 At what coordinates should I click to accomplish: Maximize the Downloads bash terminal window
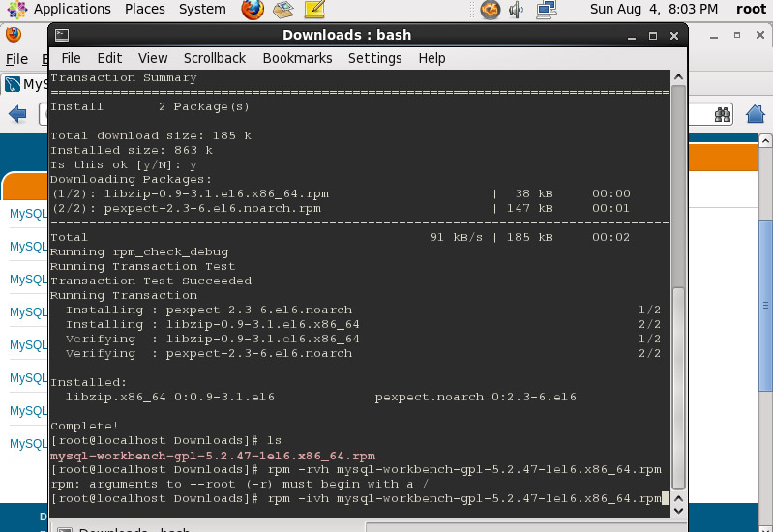[x=653, y=36]
